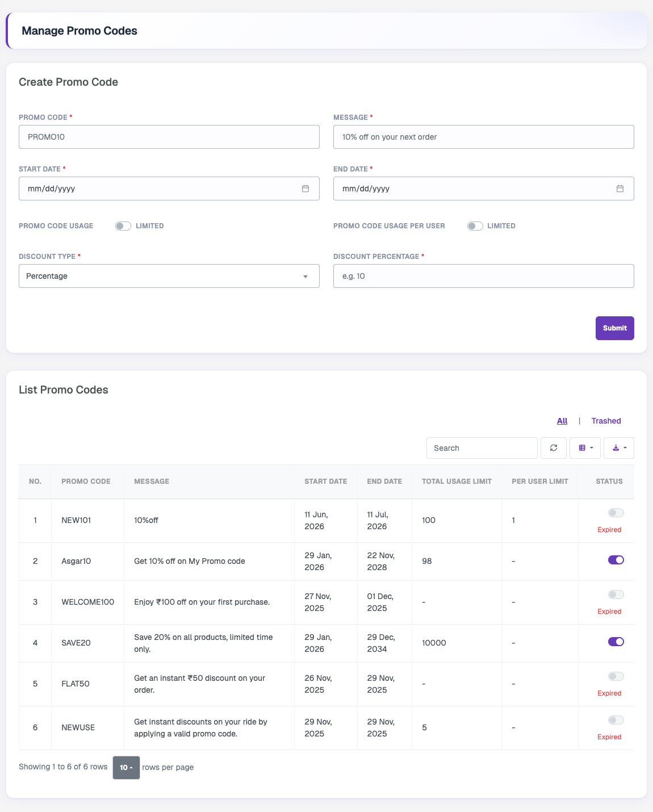Focus the Promo Code input field
Image resolution: width=653 pixels, height=812 pixels.
169,137
